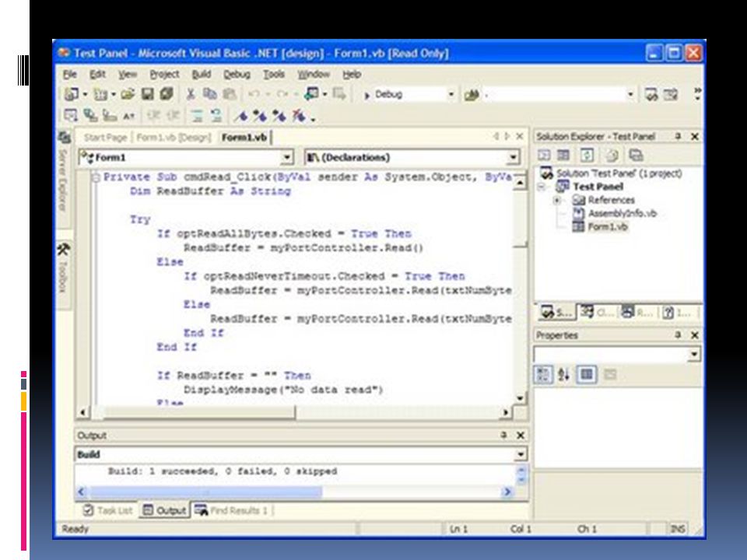Collapse the cmdRead_Click Sub outline
This screenshot has height=560, width=747.
[96, 177]
